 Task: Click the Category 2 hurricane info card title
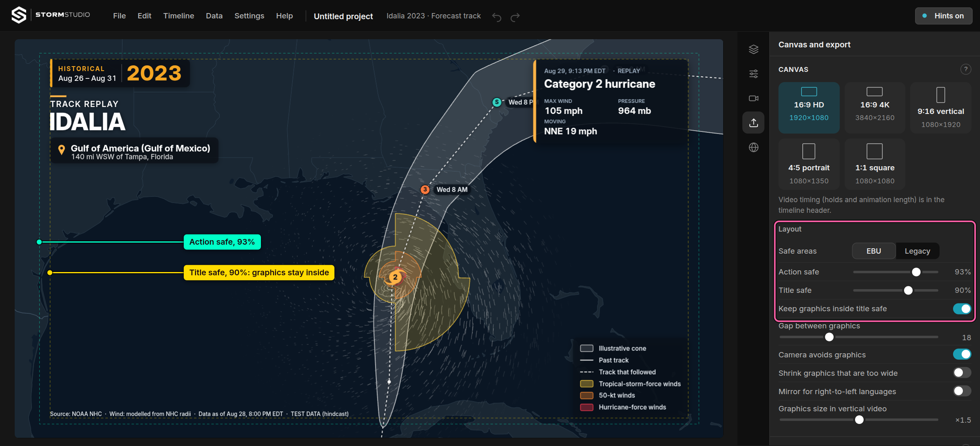coord(599,84)
